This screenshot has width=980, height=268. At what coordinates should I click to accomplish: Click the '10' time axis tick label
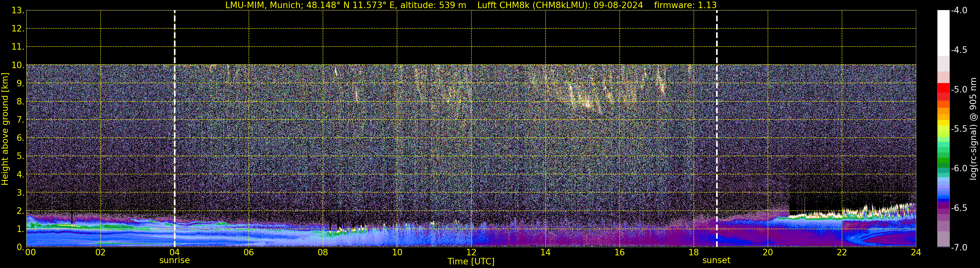coord(397,252)
